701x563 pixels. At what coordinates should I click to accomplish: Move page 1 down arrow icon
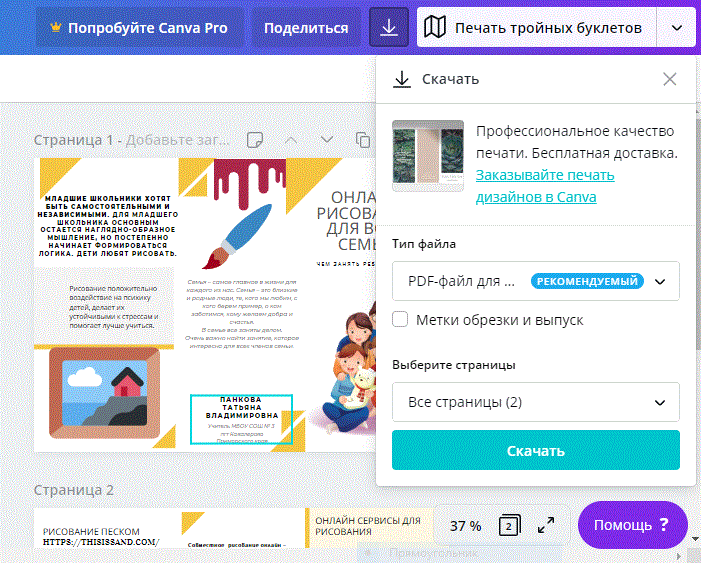coord(327,140)
